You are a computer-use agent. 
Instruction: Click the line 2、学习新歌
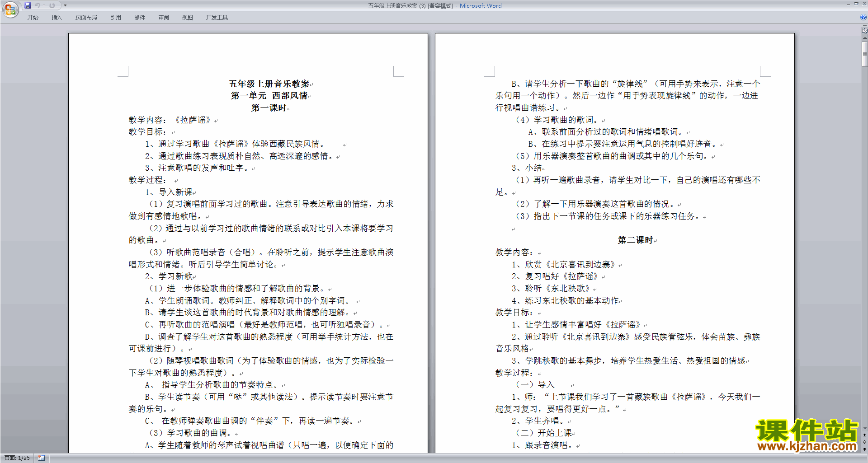169,276
